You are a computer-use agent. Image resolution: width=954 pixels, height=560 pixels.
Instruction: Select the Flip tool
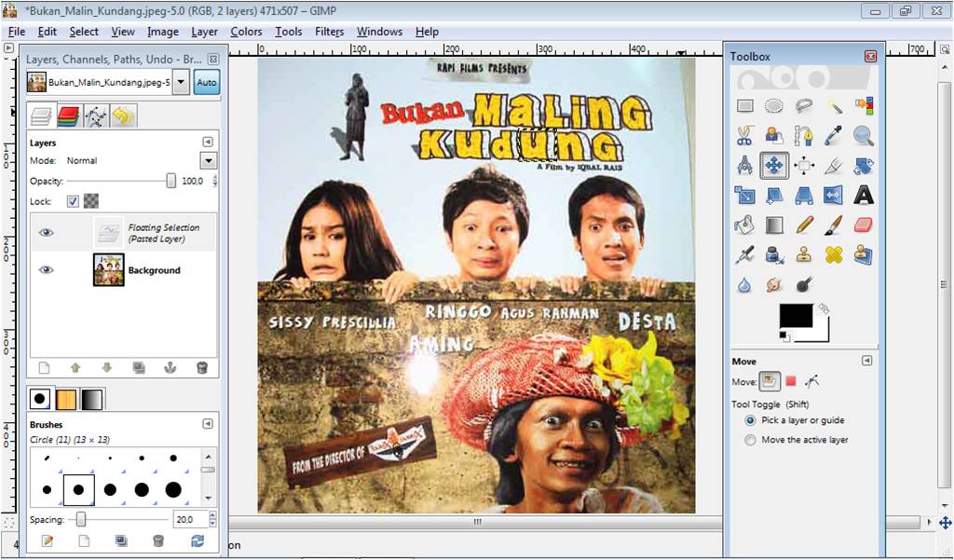[834, 196]
